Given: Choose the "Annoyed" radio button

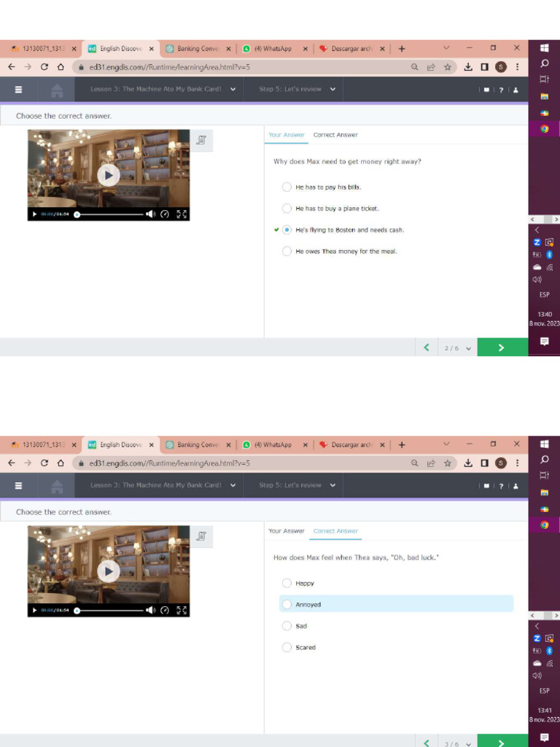Looking at the screenshot, I should pyautogui.click(x=287, y=605).
